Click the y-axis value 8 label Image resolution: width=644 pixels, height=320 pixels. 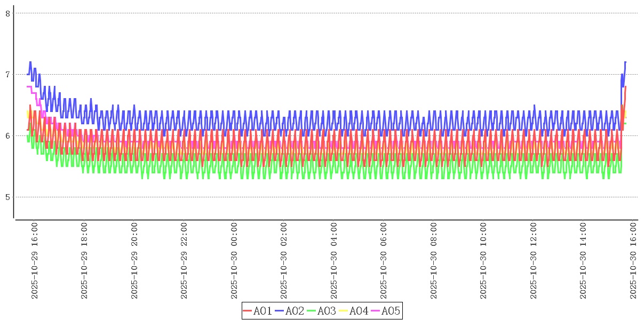coord(8,13)
